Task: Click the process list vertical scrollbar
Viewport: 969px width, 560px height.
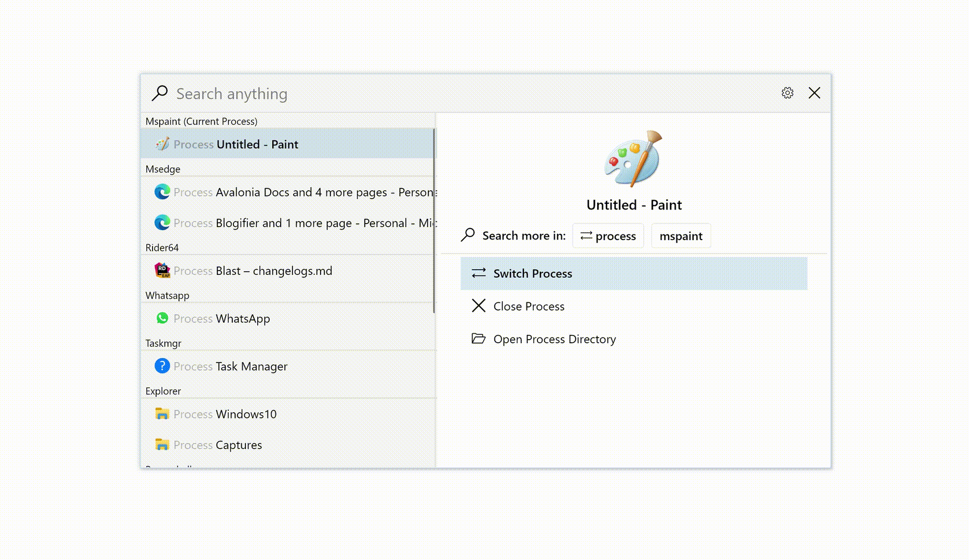Action: point(434,221)
